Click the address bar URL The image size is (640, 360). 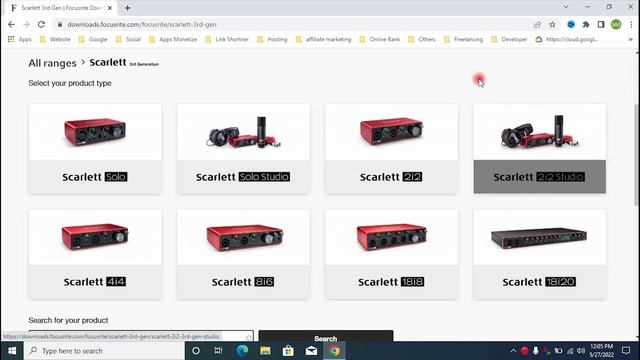tap(142, 24)
